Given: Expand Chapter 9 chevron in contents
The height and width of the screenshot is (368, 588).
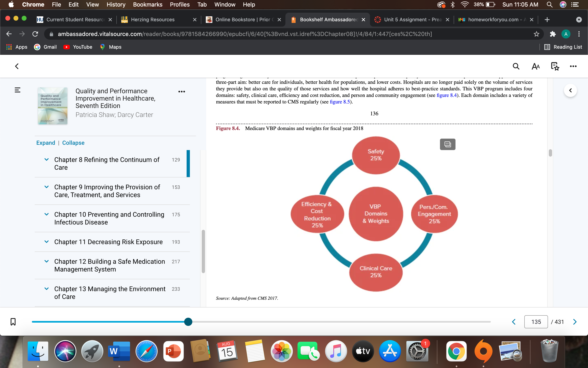Looking at the screenshot, I should click(x=46, y=187).
